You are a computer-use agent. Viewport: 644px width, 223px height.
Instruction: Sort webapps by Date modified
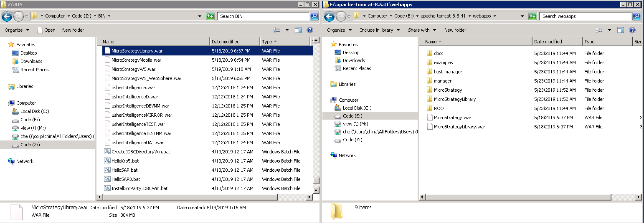click(x=557, y=42)
